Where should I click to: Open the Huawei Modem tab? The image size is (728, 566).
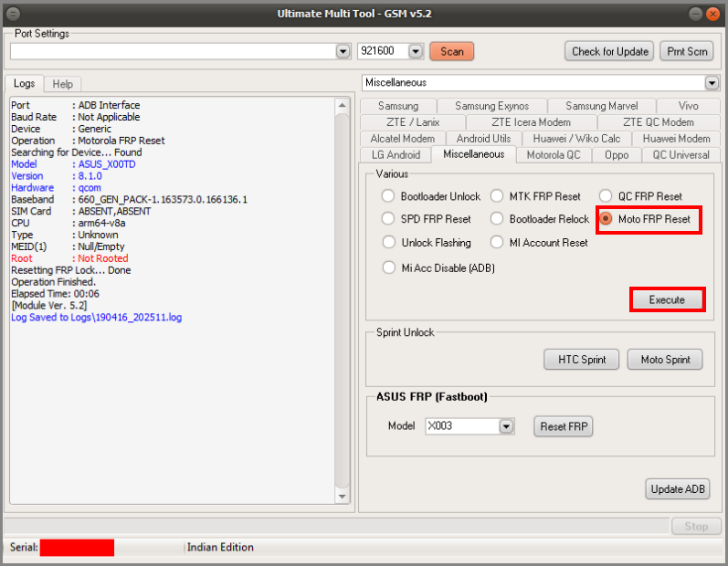(676, 138)
